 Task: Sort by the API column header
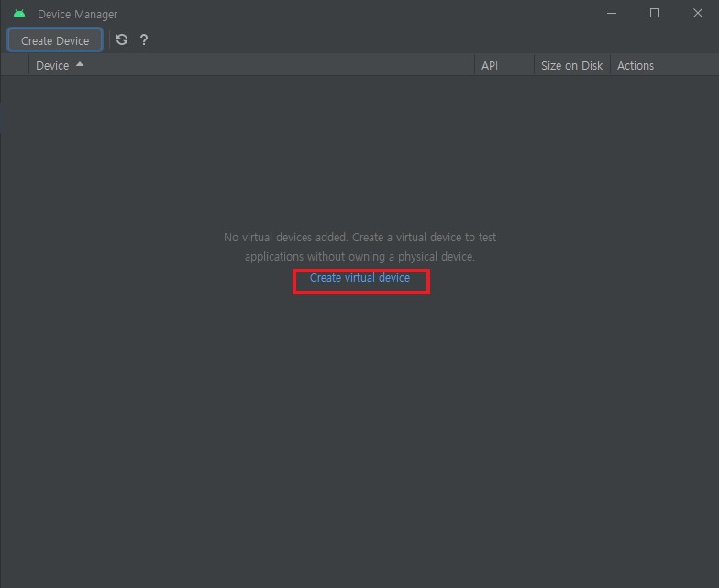pyautogui.click(x=504, y=66)
